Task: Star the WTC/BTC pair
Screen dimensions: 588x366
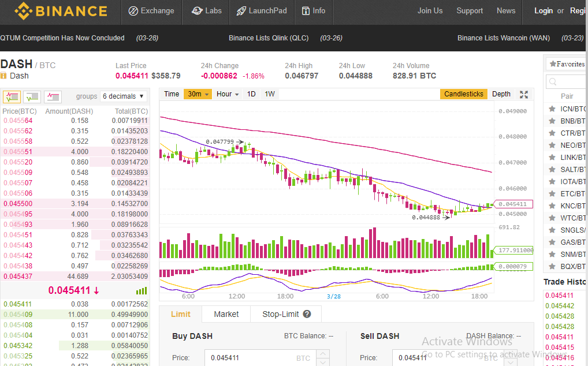Action: [552, 218]
